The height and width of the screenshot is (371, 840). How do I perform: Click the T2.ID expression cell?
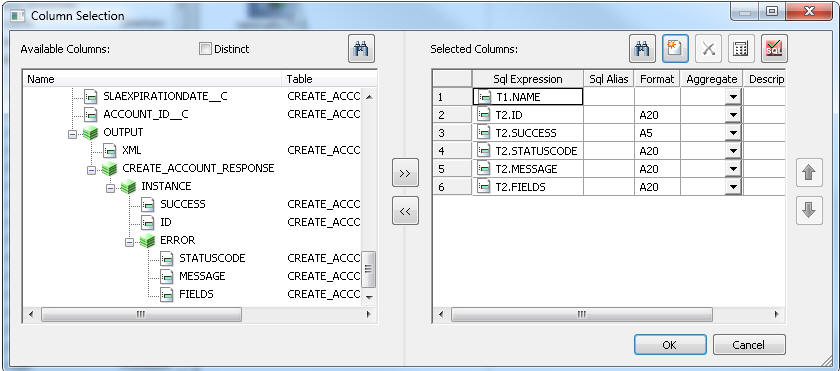[528, 115]
